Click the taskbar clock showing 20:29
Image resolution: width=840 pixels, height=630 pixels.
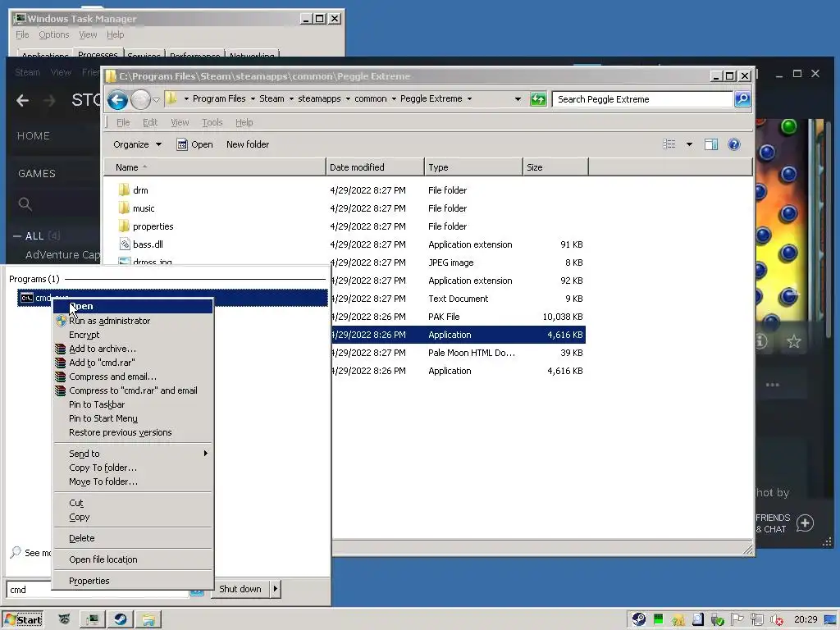tap(806, 619)
